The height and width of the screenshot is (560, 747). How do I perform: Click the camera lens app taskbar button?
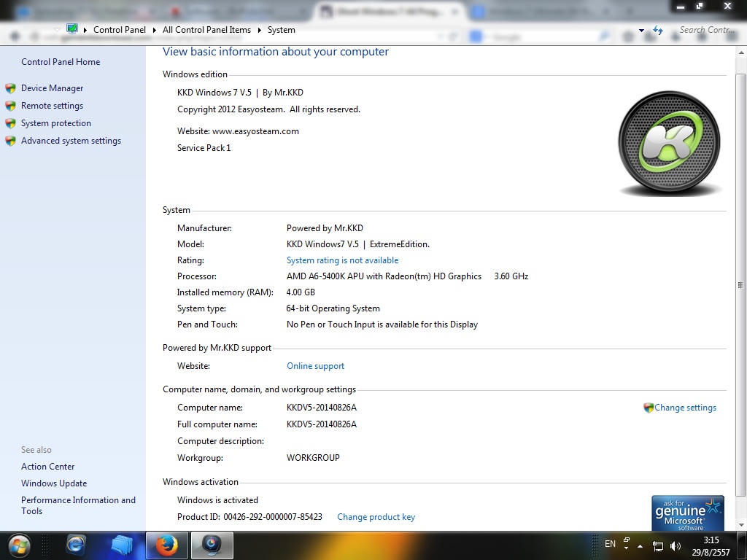[212, 545]
